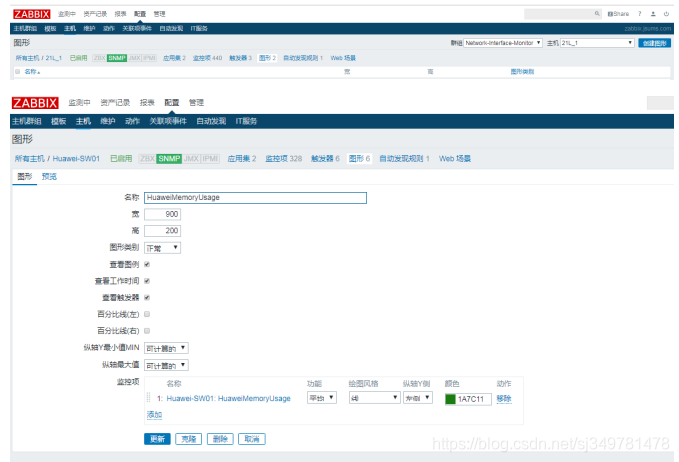Open 主机群组 in the Huawei-SW01 page sub-navigation
The image size is (679, 462).
[x=27, y=121]
